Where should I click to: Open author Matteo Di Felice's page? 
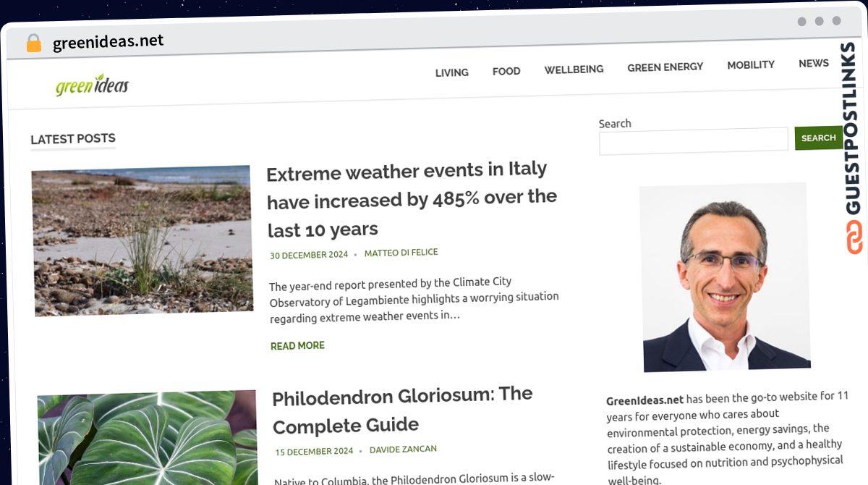tap(401, 253)
